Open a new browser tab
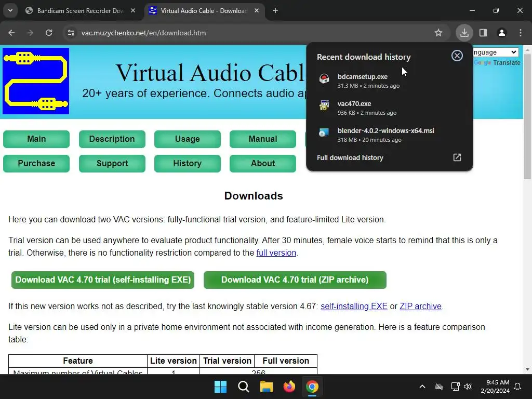532x399 pixels. 275,10
